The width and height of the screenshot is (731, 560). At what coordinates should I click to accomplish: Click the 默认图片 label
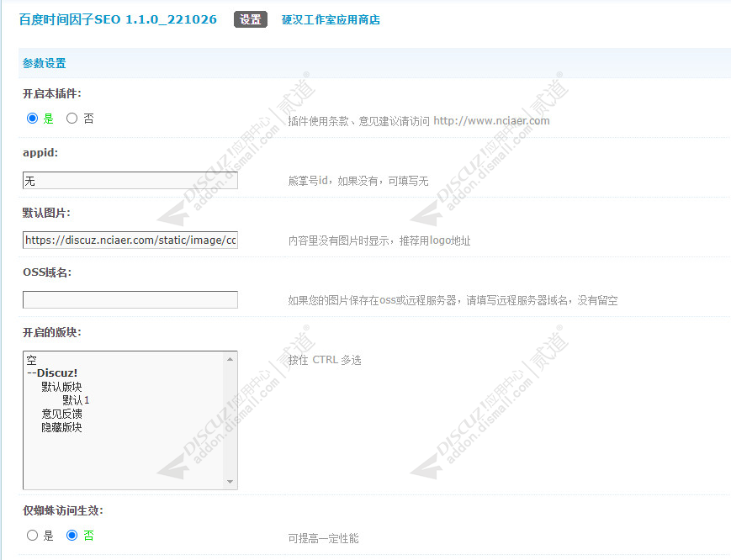pyautogui.click(x=46, y=213)
